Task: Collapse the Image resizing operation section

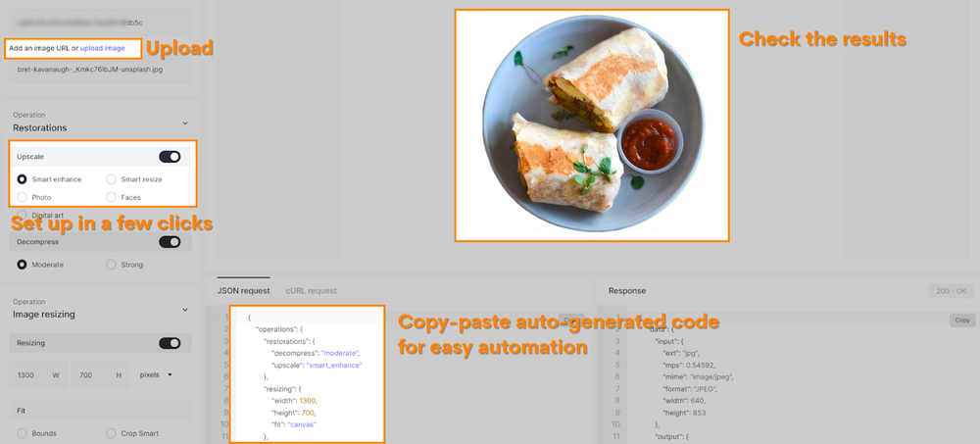Action: [185, 310]
